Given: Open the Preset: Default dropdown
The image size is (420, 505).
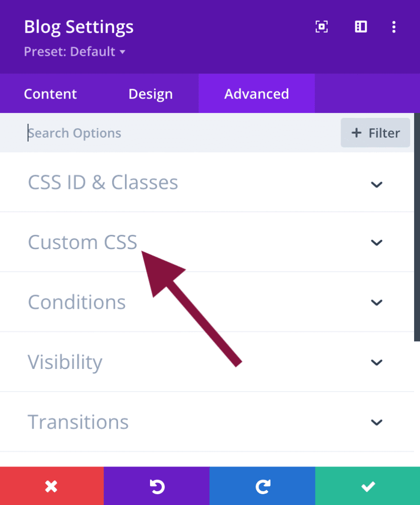Looking at the screenshot, I should [75, 52].
